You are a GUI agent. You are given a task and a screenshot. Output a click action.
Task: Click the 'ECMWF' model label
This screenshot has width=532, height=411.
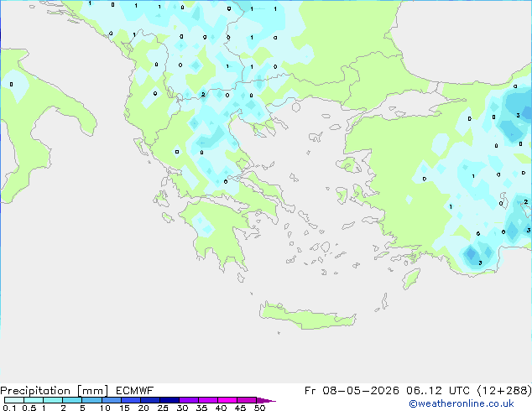coord(135,391)
